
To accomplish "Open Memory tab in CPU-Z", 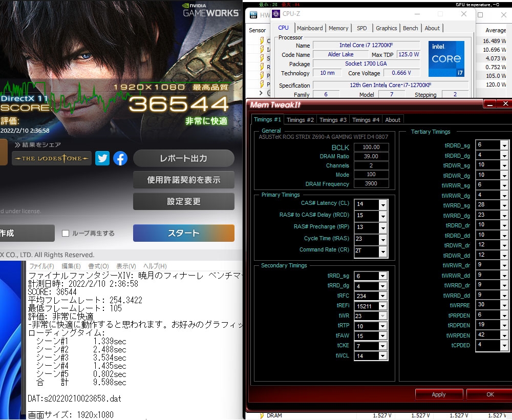I will coord(338,28).
